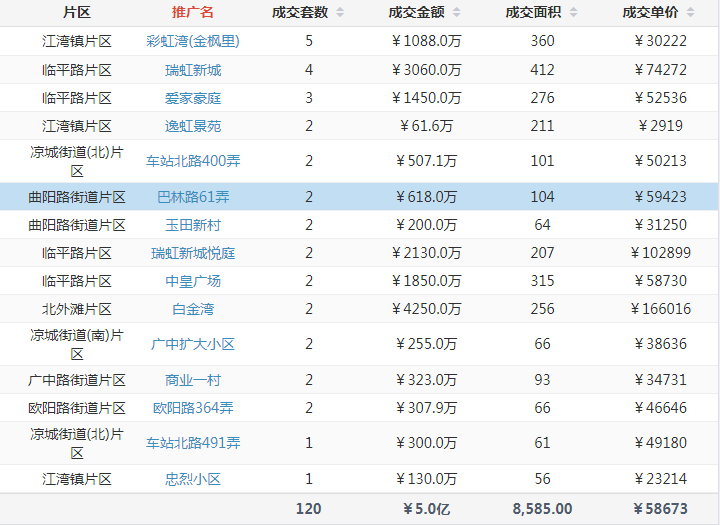Select area value 315 cell

[542, 281]
